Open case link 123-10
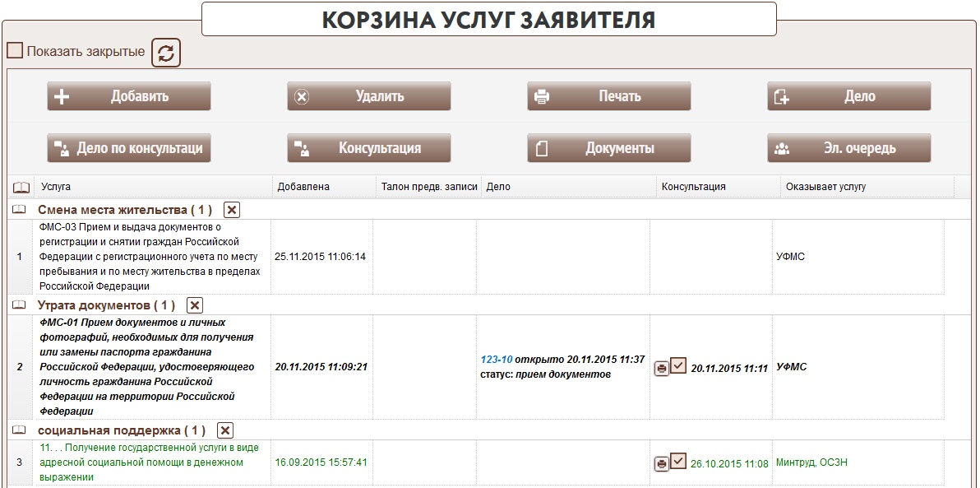 (496, 360)
